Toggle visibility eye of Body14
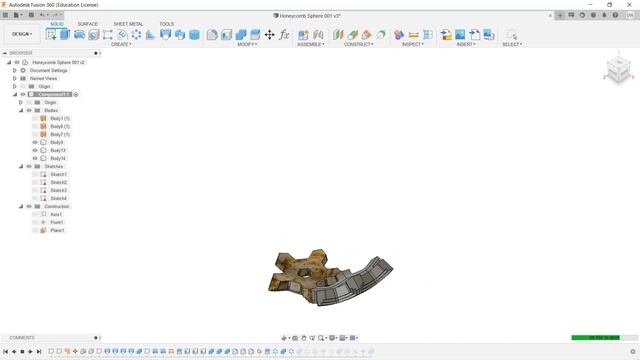Viewport: 640px width, 360px height. (35, 158)
